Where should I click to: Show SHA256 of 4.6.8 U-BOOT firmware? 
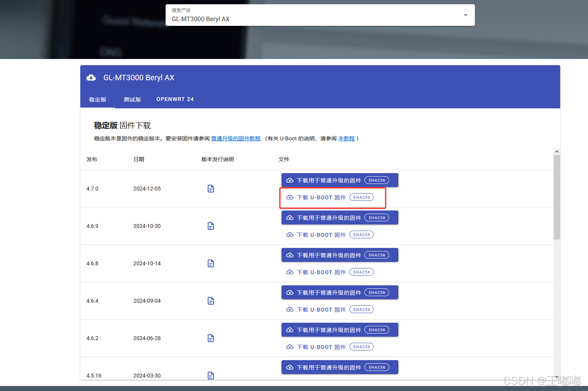click(x=362, y=272)
